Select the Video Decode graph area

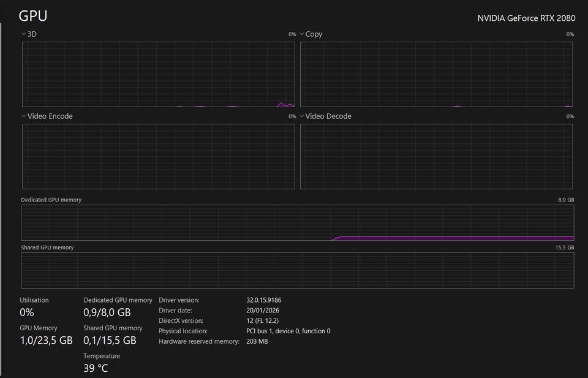[x=436, y=156]
